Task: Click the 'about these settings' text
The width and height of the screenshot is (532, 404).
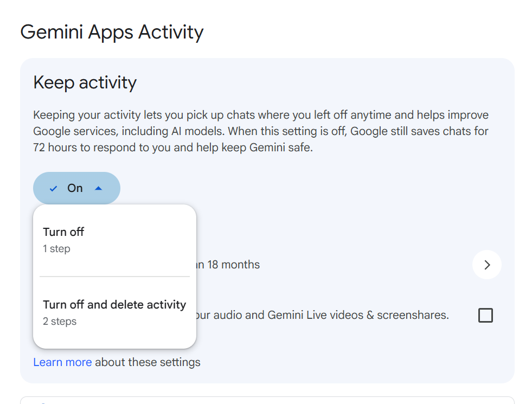Action: [148, 362]
